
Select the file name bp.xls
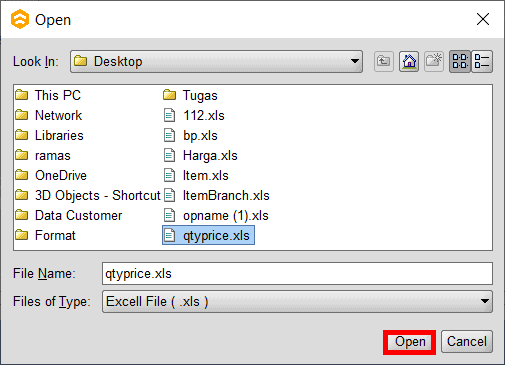pos(200,136)
